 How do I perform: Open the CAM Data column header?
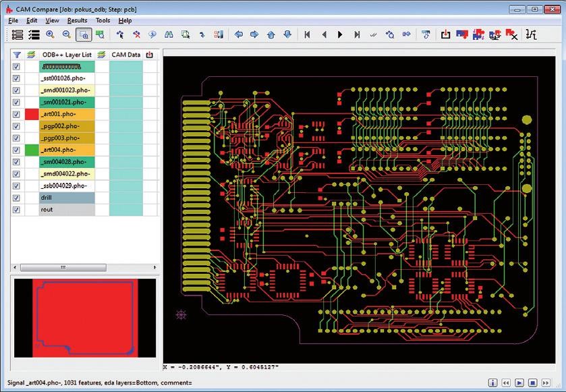pos(125,55)
